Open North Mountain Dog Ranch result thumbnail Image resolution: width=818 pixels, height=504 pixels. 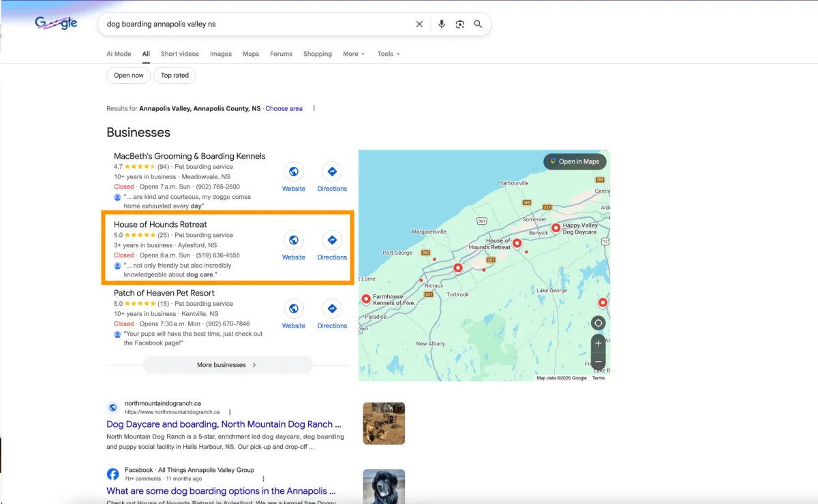pos(384,423)
